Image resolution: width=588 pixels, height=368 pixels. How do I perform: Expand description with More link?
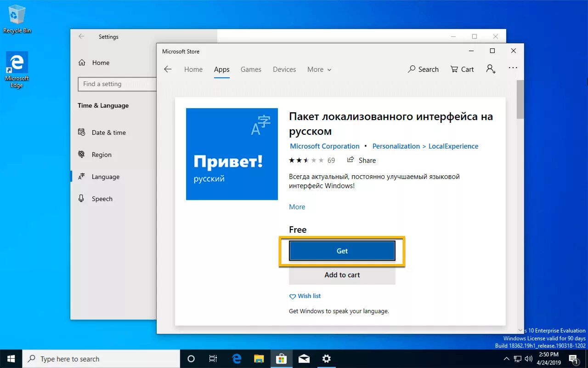click(297, 207)
